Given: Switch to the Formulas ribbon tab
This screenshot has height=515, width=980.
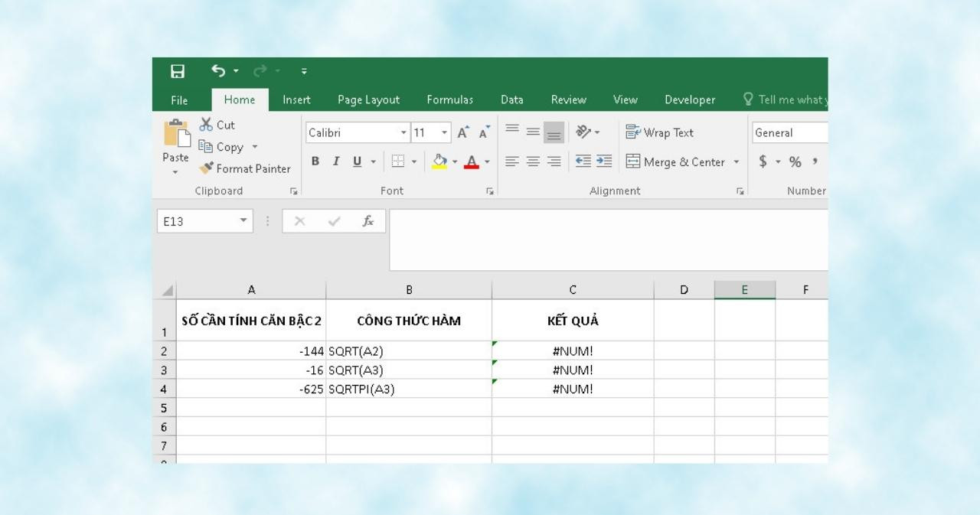Looking at the screenshot, I should (x=451, y=99).
